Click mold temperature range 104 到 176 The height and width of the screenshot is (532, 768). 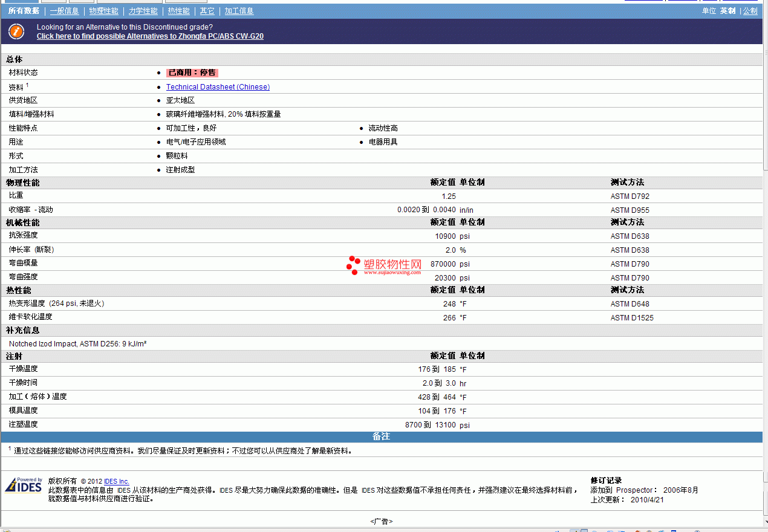(437, 411)
